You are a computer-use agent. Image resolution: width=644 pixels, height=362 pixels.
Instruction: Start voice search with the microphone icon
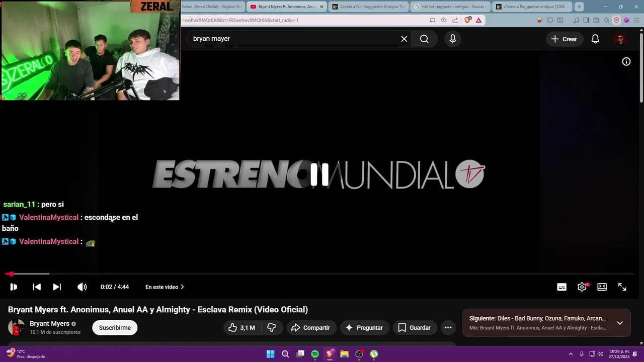[x=453, y=39]
